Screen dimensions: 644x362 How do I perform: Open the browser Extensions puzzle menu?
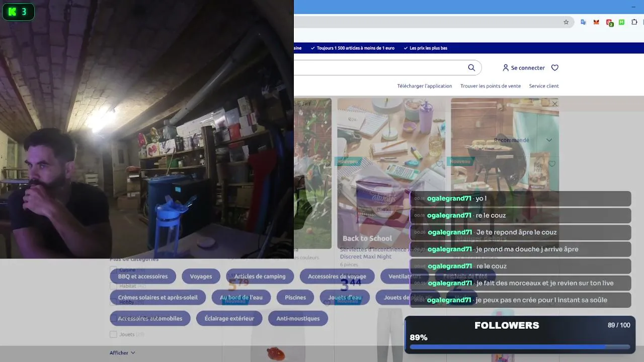pos(634,22)
